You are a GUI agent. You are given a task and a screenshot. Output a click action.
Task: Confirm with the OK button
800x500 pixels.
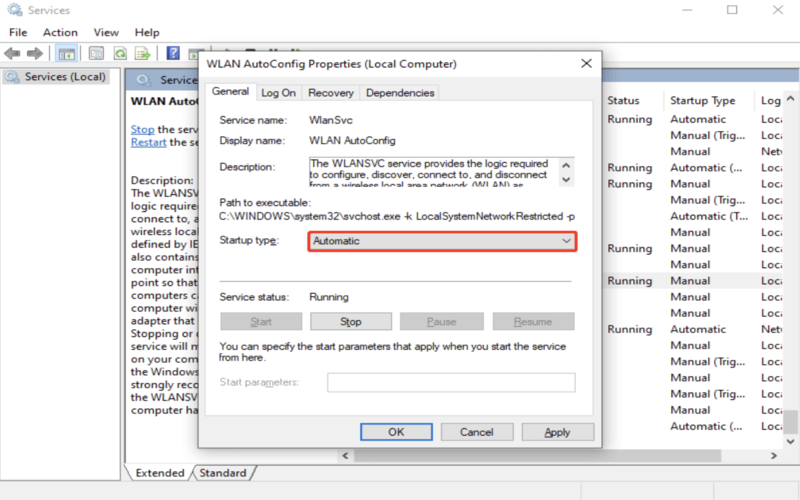[396, 432]
